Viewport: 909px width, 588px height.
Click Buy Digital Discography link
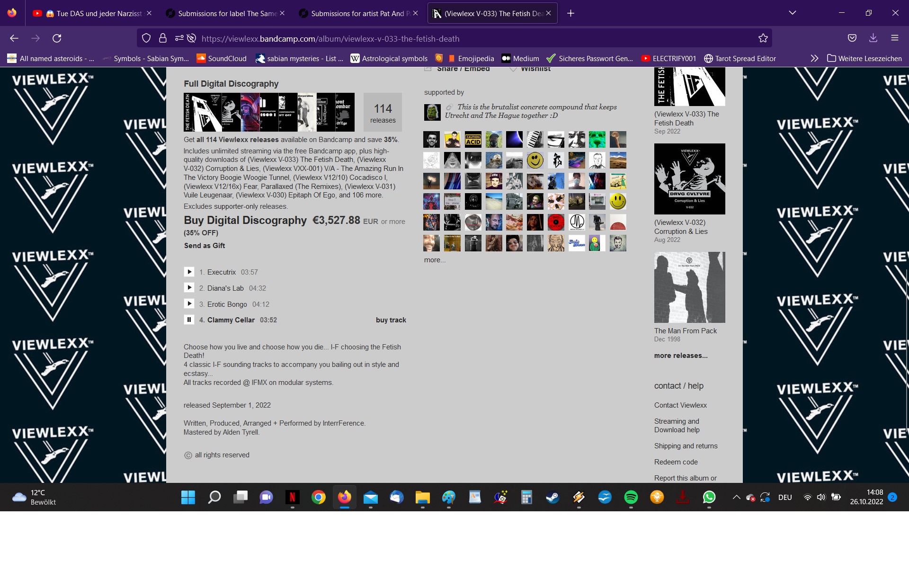(245, 221)
